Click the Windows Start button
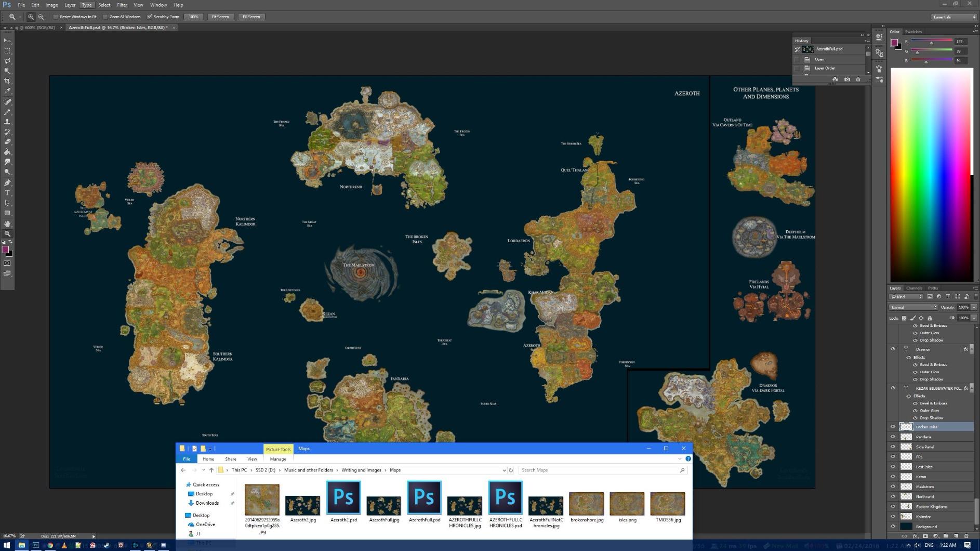The height and width of the screenshot is (551, 980). point(7,545)
